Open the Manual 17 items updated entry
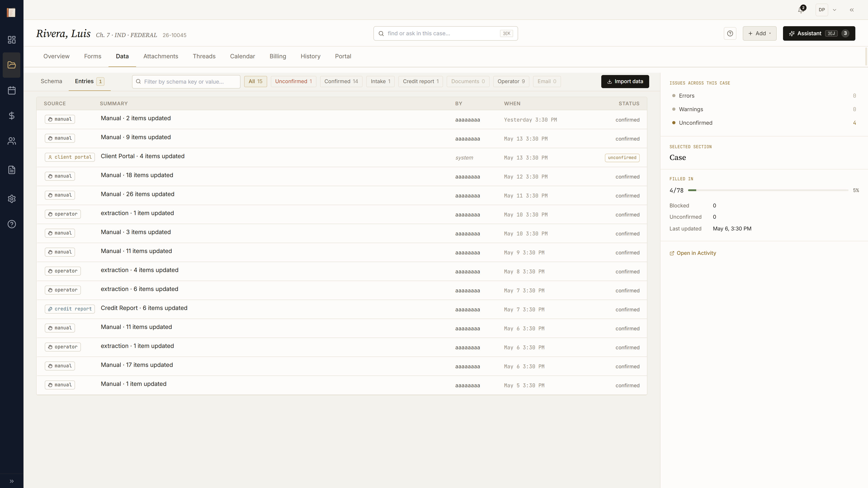The height and width of the screenshot is (488, 868). 342,366
